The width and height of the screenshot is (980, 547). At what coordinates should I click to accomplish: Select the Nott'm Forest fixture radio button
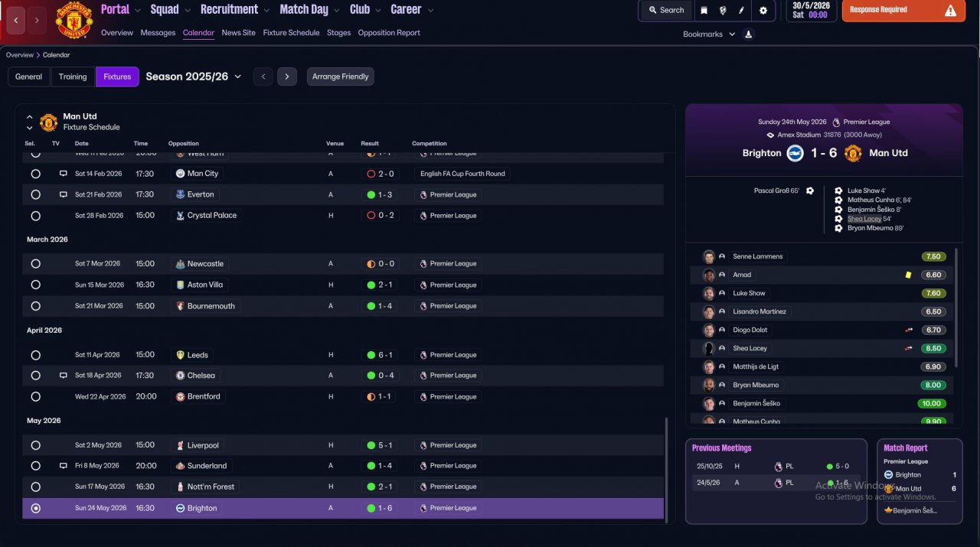point(35,487)
